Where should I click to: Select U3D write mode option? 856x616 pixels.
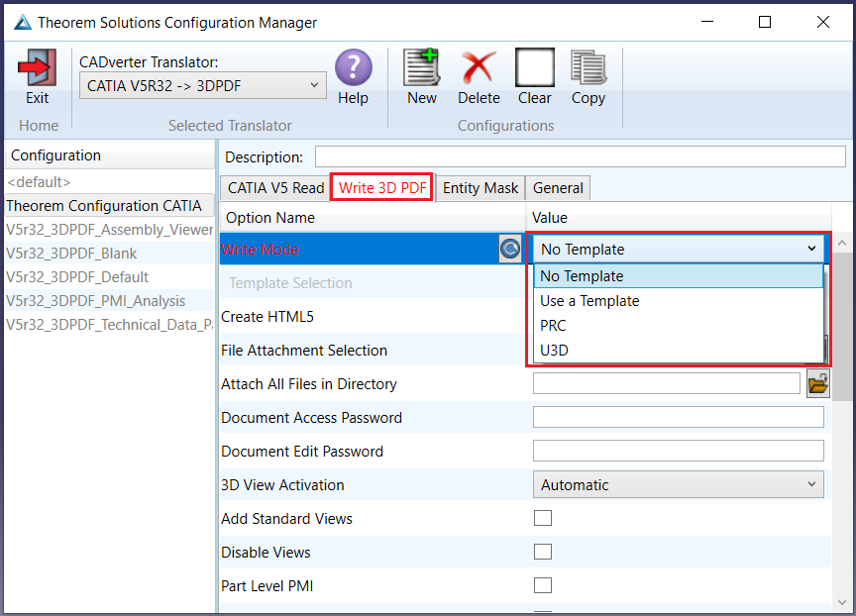point(678,350)
